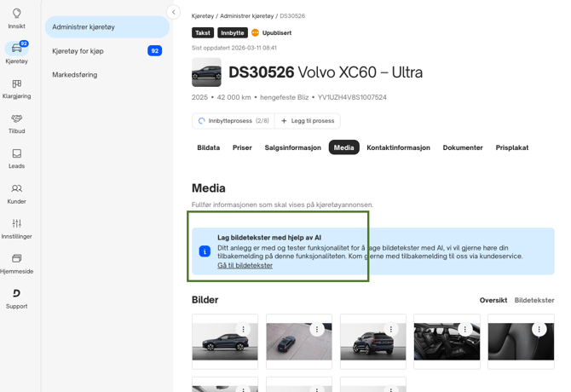571x392 pixels.
Task: Click the Innbytte tag
Action: [x=233, y=32]
